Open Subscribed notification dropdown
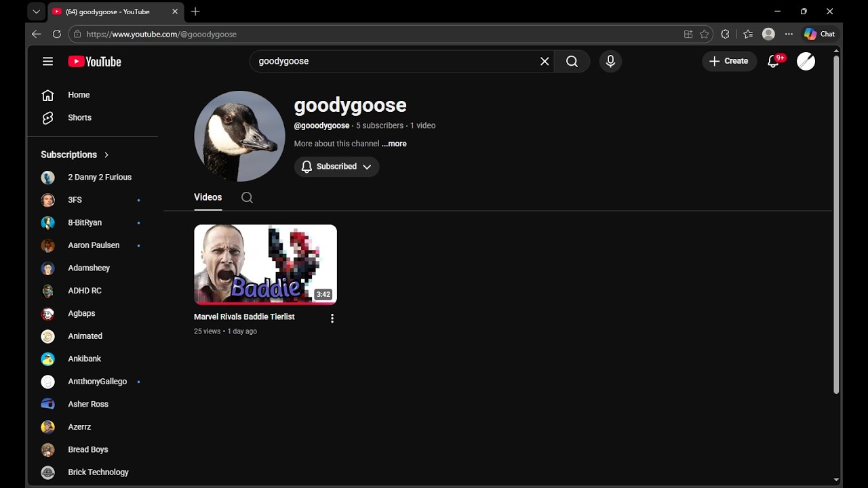 tap(336, 167)
